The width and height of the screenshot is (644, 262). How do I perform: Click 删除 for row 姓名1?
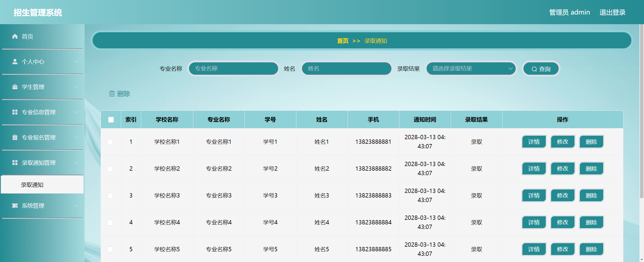point(591,142)
